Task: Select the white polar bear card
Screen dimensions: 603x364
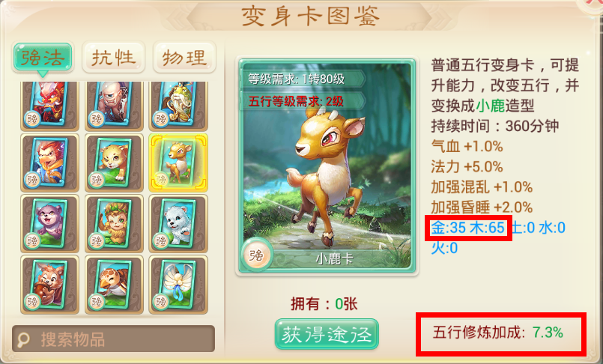Action: (x=178, y=223)
